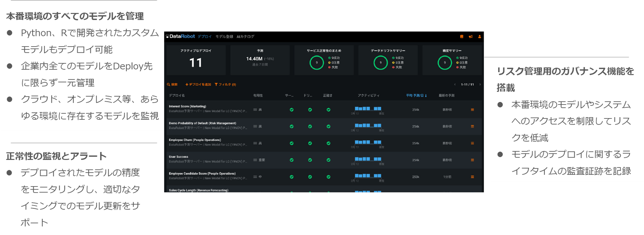Click the DataRobot logo
The width and height of the screenshot is (644, 235).
click(x=180, y=36)
